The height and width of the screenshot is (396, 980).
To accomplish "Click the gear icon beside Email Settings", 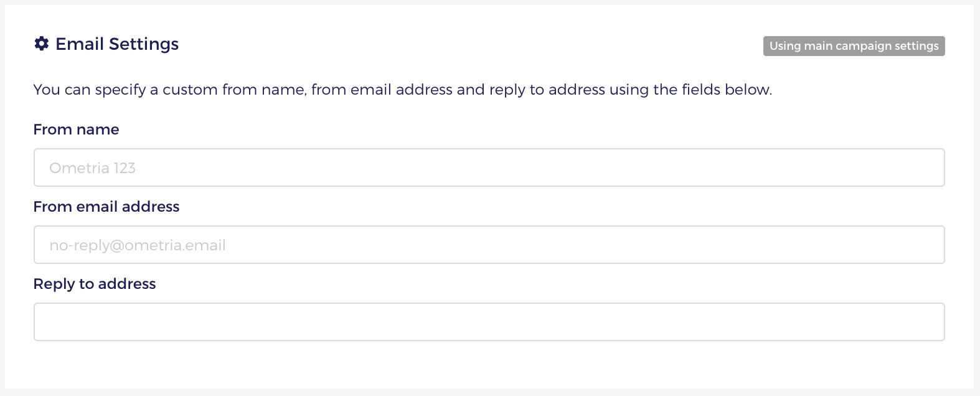I will tap(41, 44).
